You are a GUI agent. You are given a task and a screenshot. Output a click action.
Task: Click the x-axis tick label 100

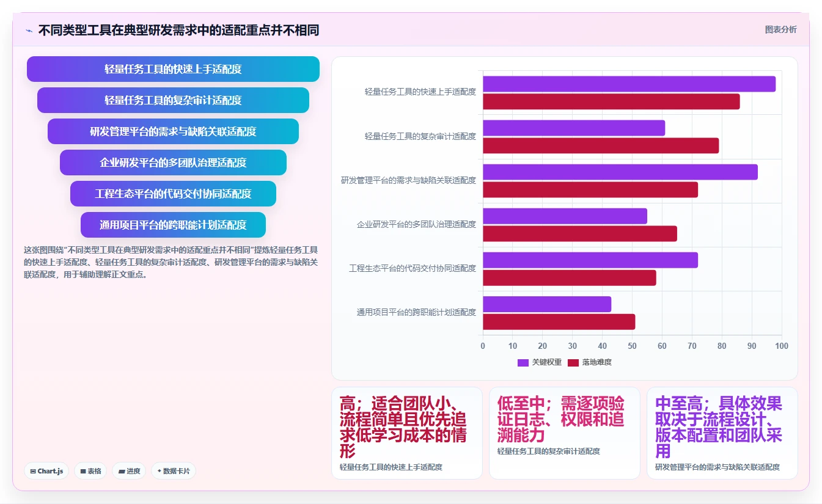pyautogui.click(x=782, y=346)
